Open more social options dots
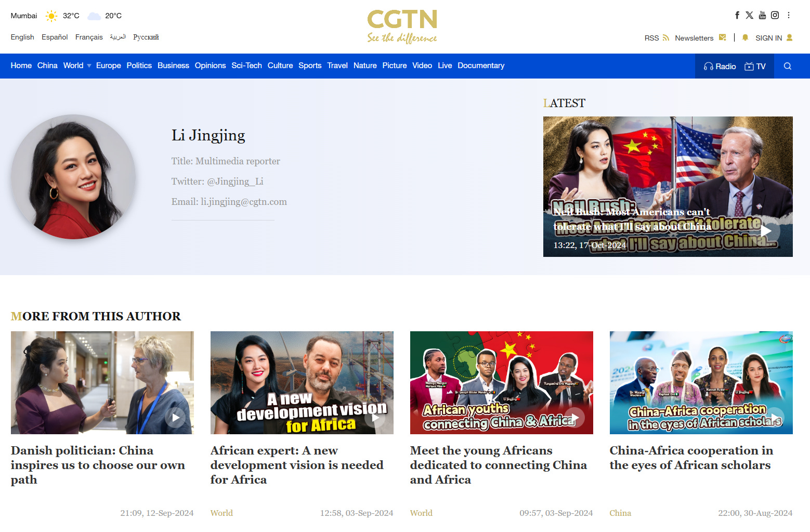 click(789, 15)
